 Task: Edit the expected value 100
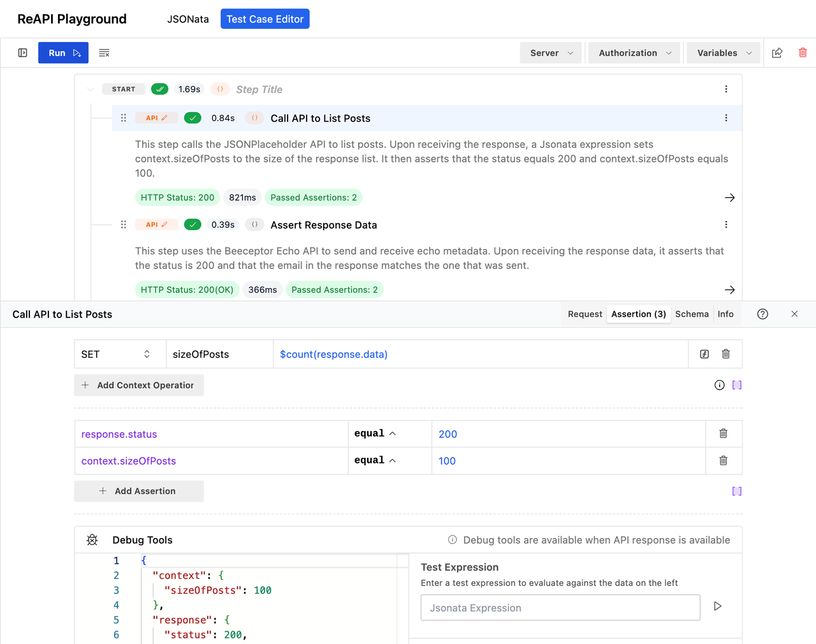pyautogui.click(x=569, y=461)
